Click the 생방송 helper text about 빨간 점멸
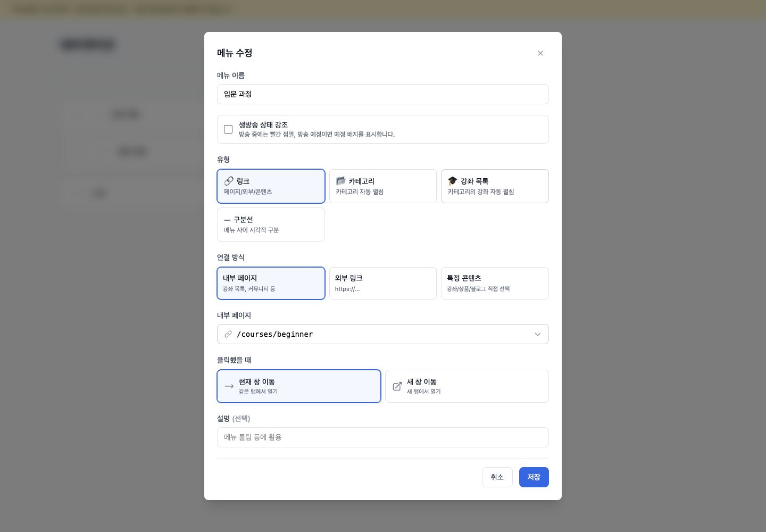 (x=317, y=135)
